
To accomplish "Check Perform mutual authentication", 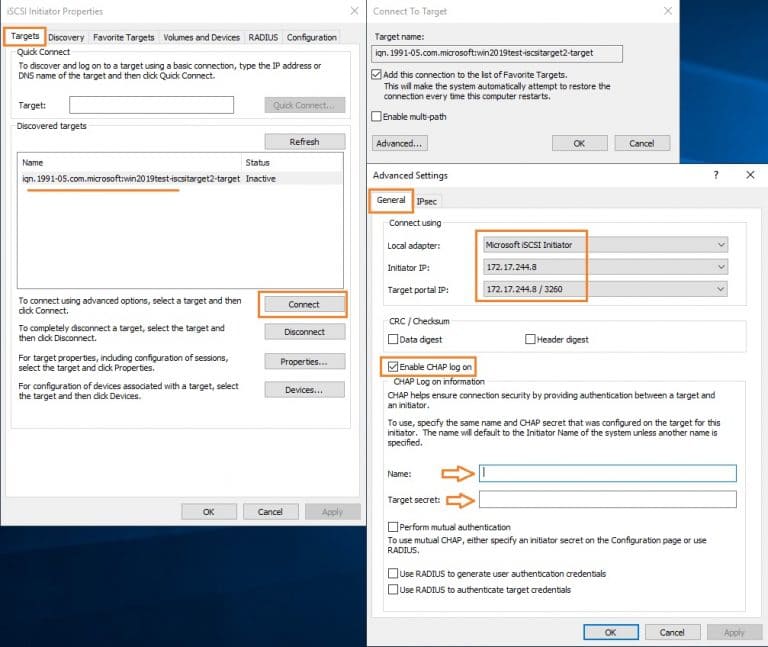I will (x=393, y=527).
